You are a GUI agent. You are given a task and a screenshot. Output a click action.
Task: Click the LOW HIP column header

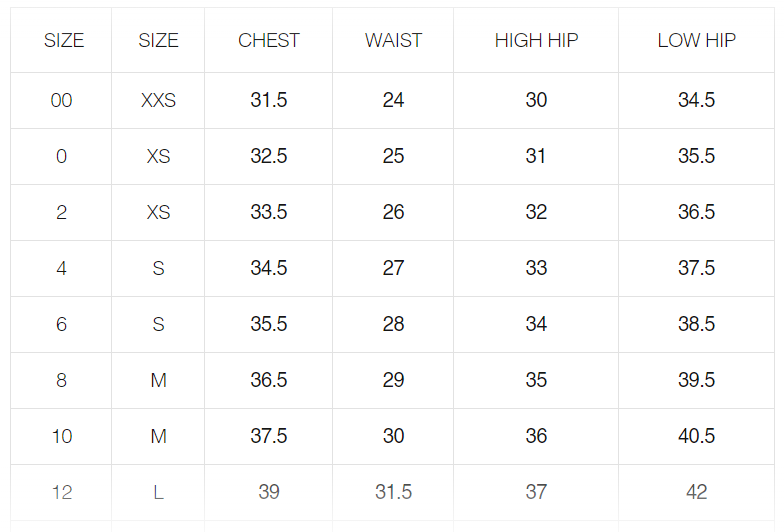696,41
